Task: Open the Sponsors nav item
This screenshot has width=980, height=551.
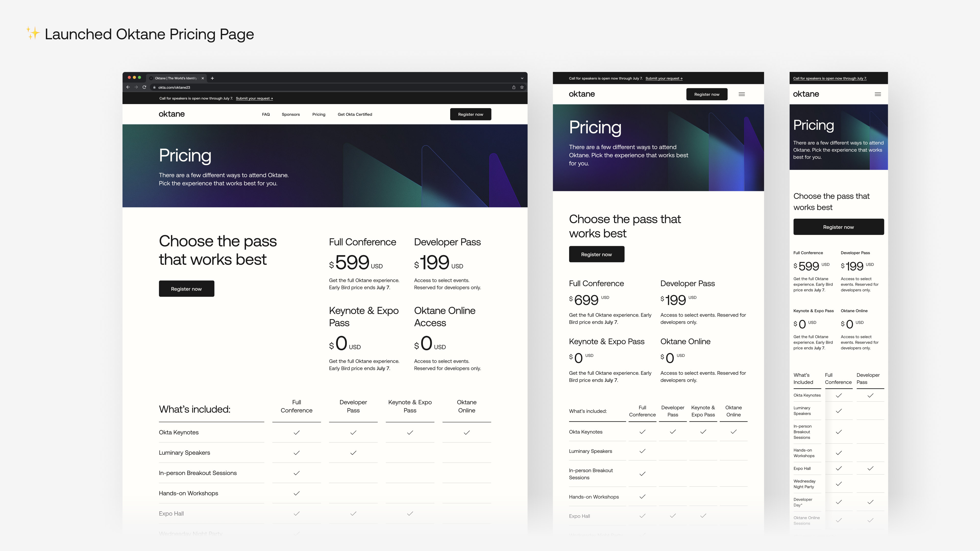Action: coord(291,115)
